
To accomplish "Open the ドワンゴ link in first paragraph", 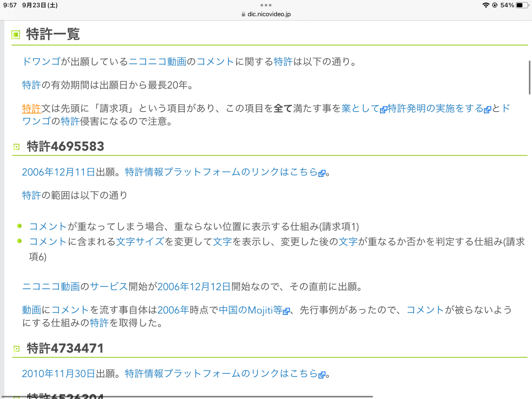I will [x=41, y=62].
